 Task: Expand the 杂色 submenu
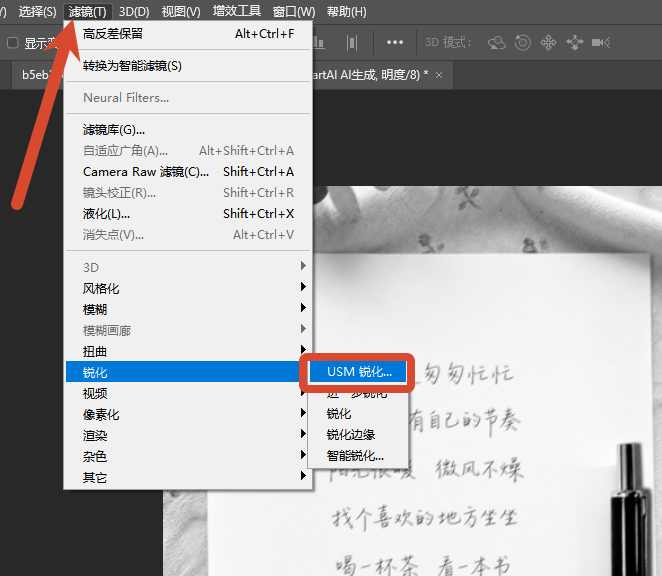[x=188, y=456]
